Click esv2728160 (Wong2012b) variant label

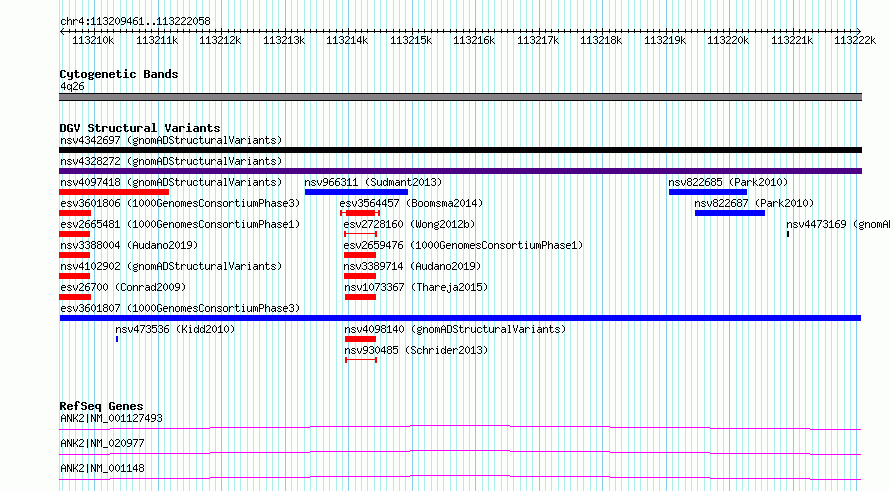[409, 224]
